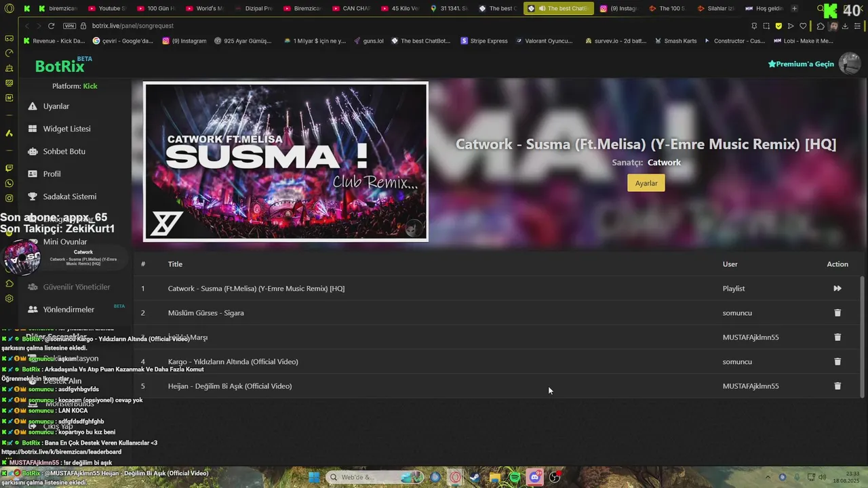Switch to Youtube browser tab
Image resolution: width=868 pixels, height=488 pixels.
[x=106, y=8]
